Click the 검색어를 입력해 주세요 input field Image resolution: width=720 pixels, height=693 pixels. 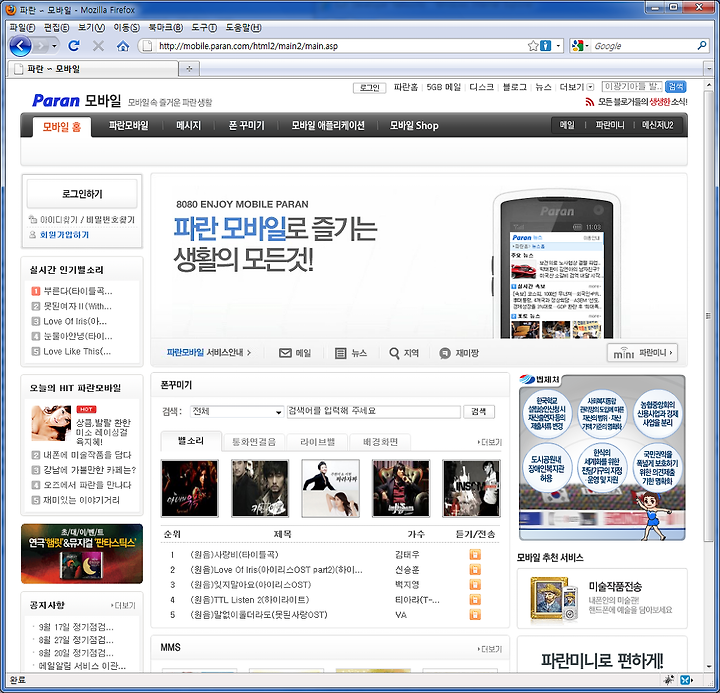tap(373, 411)
